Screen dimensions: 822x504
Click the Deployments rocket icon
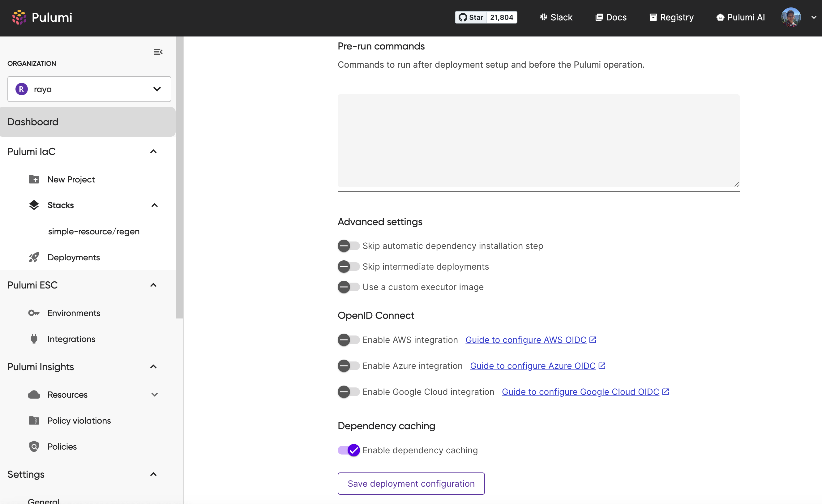[34, 257]
